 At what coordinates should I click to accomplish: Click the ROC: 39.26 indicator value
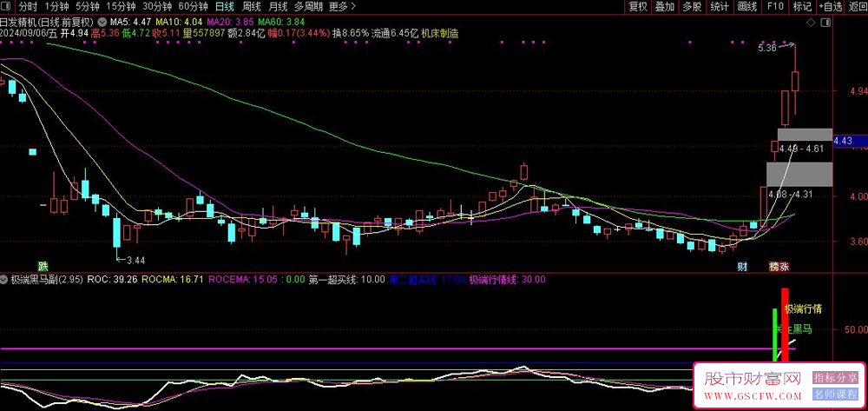112,280
